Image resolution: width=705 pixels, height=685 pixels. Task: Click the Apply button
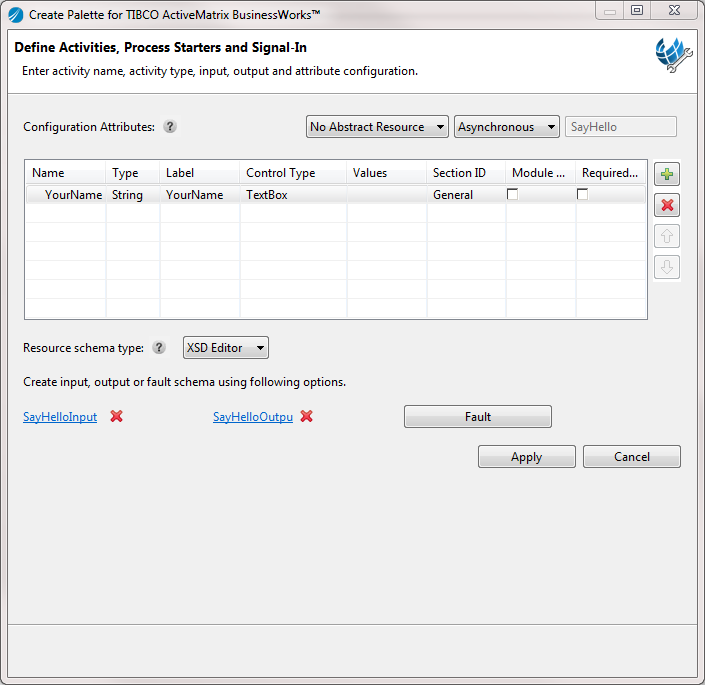[x=527, y=457]
